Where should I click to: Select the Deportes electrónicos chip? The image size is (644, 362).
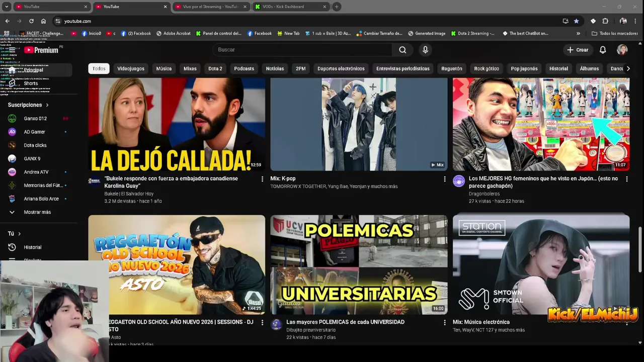click(341, 68)
